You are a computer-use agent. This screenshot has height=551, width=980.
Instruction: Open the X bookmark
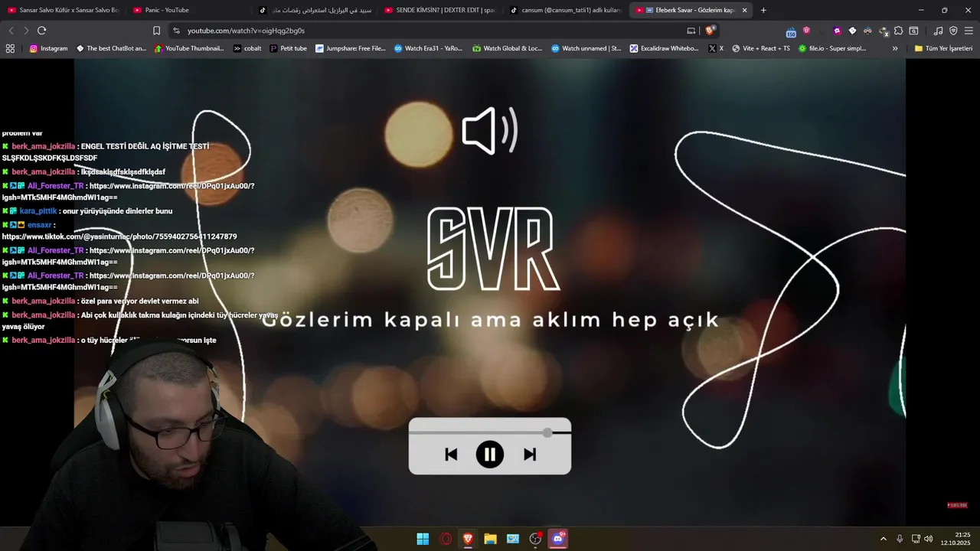pyautogui.click(x=716, y=48)
